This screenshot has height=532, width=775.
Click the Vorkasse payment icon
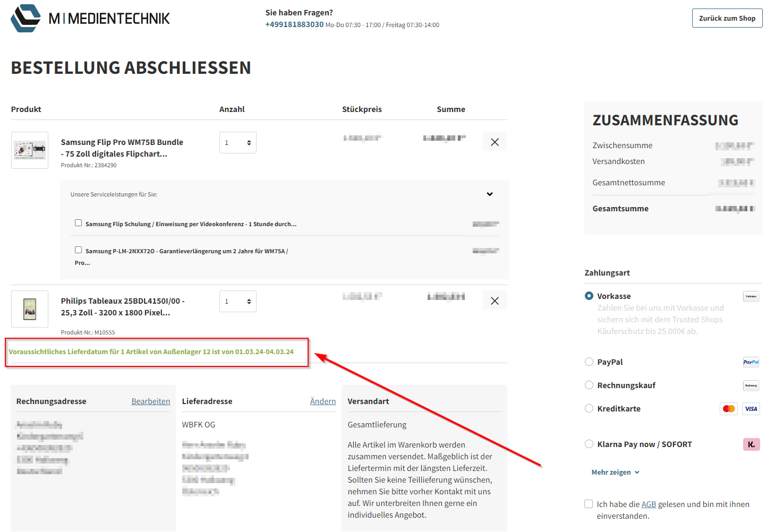[751, 296]
